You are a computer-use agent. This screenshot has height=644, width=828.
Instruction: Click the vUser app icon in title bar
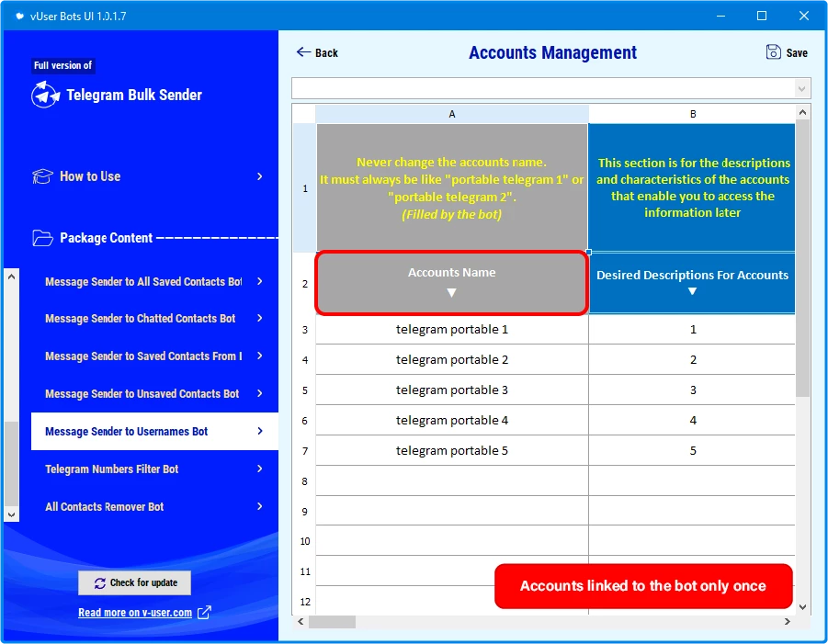(19, 16)
